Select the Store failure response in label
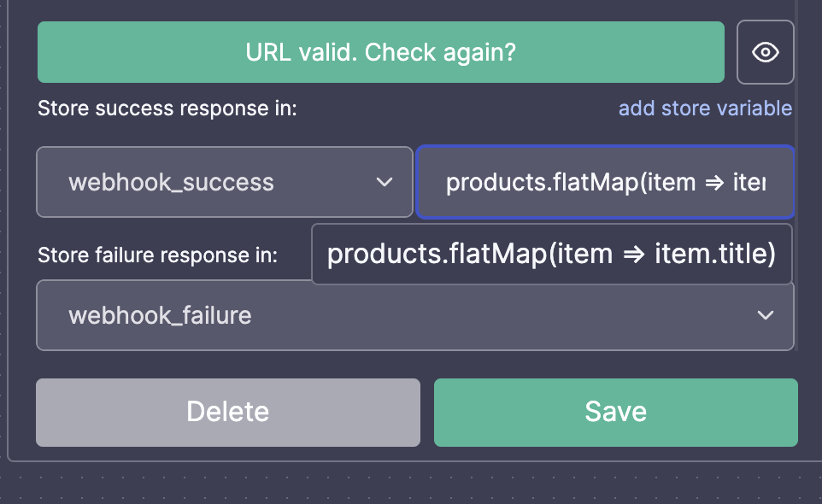 pos(157,255)
